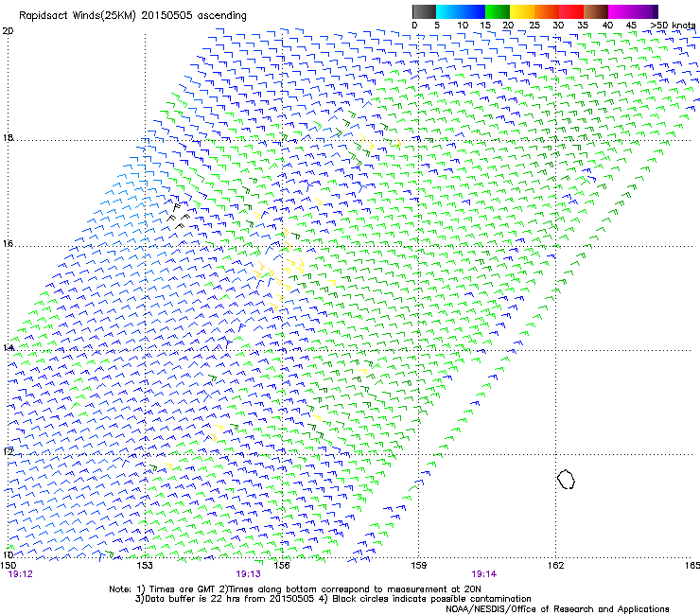This screenshot has width=700, height=615.
Task: Click the title 'Rapidscat Winds(25KM) 20150505 ascending'
Action: (x=132, y=16)
